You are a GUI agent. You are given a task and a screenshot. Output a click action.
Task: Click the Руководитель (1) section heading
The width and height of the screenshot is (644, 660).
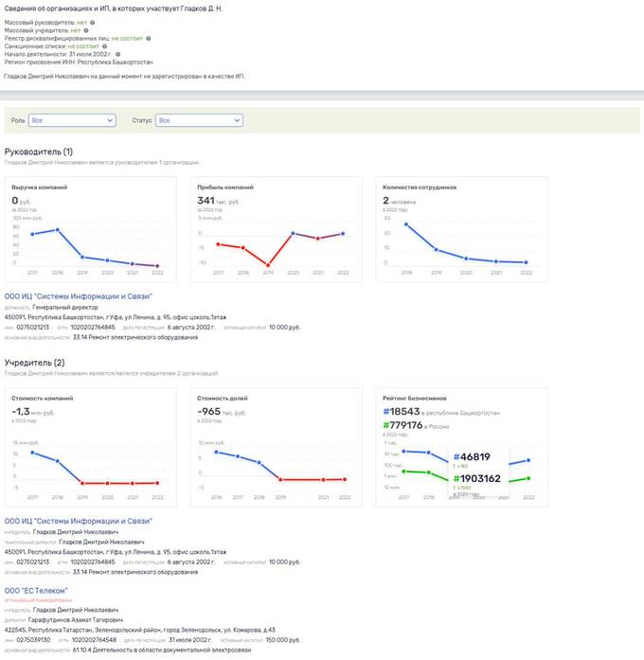click(38, 152)
